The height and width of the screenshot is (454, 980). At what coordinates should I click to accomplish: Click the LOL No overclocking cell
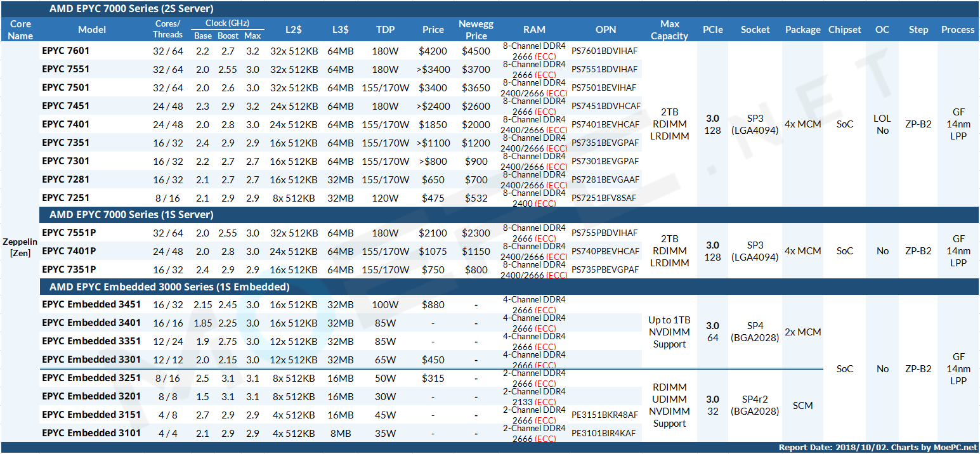pyautogui.click(x=882, y=124)
